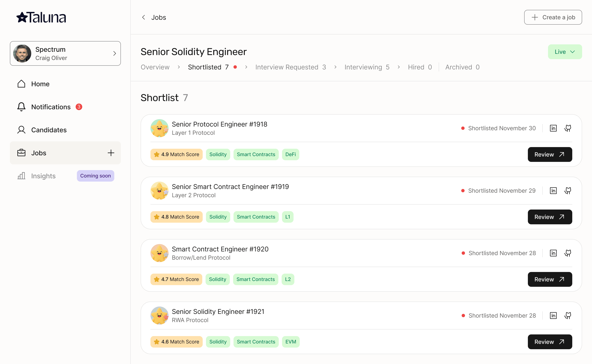Click the Create a job button
Screen dimensions: 592x364
[x=553, y=17]
